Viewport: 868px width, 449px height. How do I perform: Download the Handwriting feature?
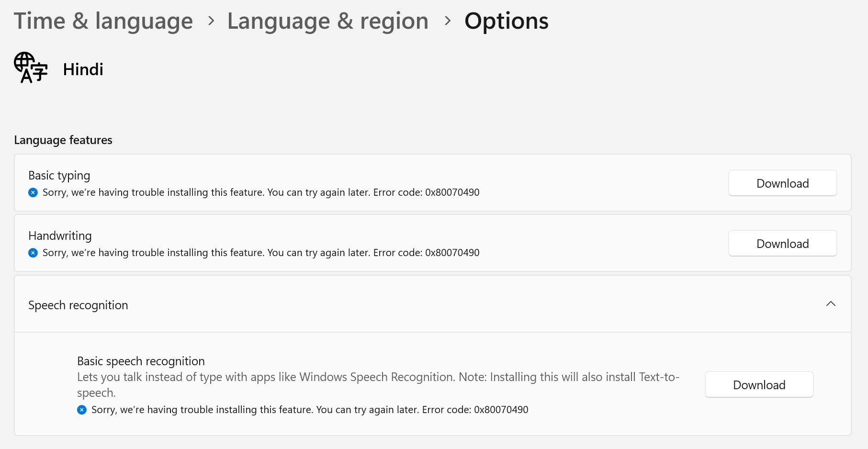(782, 244)
